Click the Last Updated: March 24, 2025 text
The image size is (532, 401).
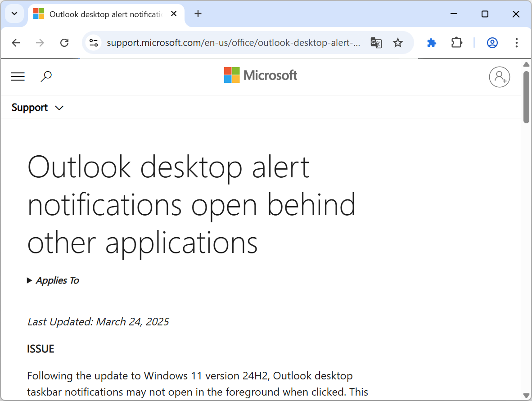[x=98, y=322]
